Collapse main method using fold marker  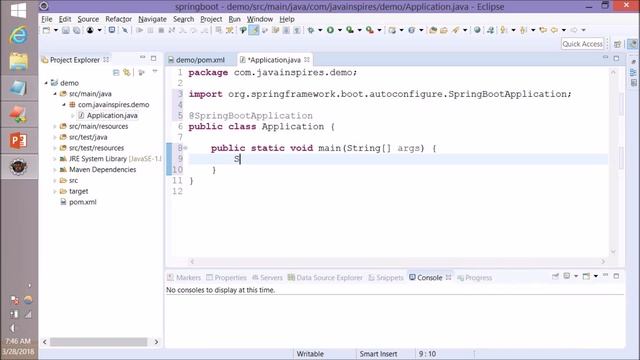[x=185, y=148]
